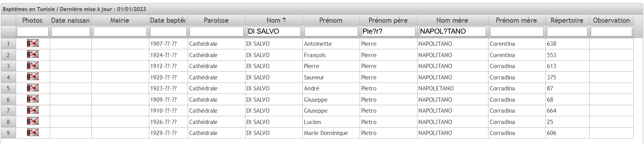Click the no-photo icon in Sauveur's row
The width and height of the screenshot is (644, 144).
[33, 77]
